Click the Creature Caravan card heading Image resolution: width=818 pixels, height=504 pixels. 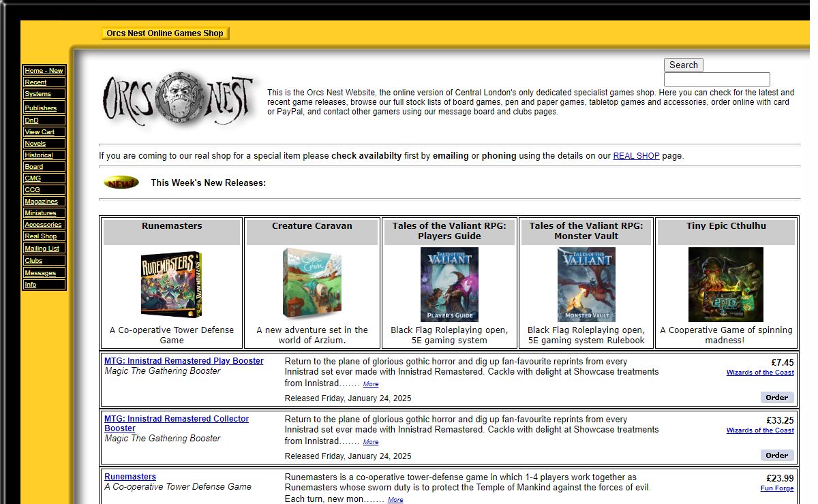pyautogui.click(x=312, y=226)
